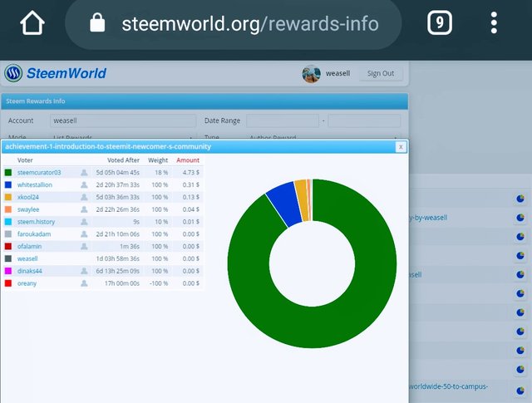532x403 pixels.
Task: Open voter swaylee link
Action: 28,209
